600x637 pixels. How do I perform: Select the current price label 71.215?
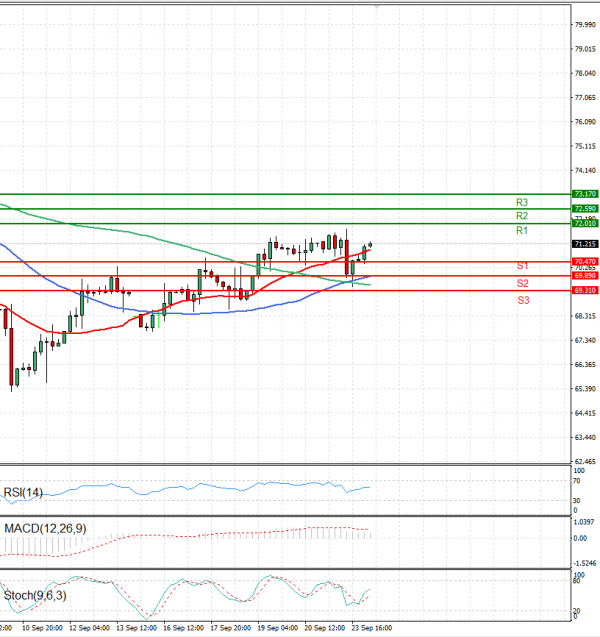coord(585,244)
